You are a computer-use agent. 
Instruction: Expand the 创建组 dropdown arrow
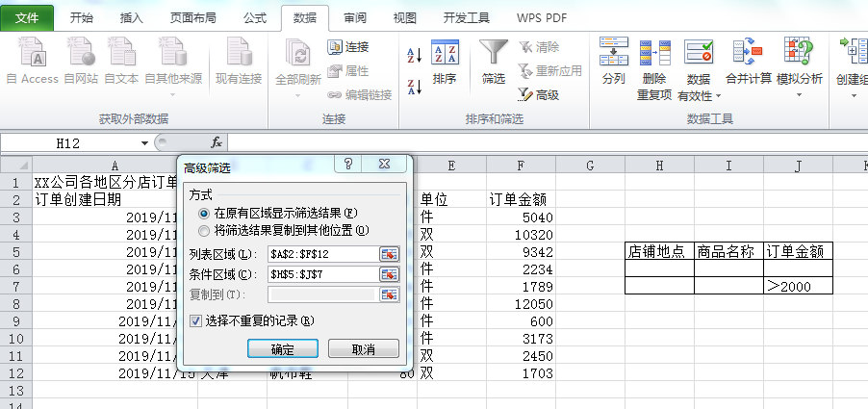pyautogui.click(x=854, y=95)
